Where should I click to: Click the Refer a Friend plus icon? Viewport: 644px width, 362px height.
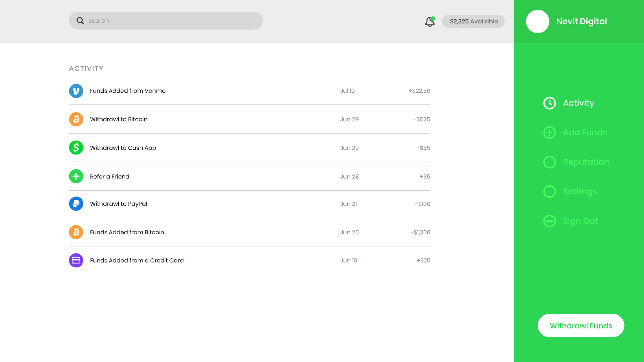76,176
